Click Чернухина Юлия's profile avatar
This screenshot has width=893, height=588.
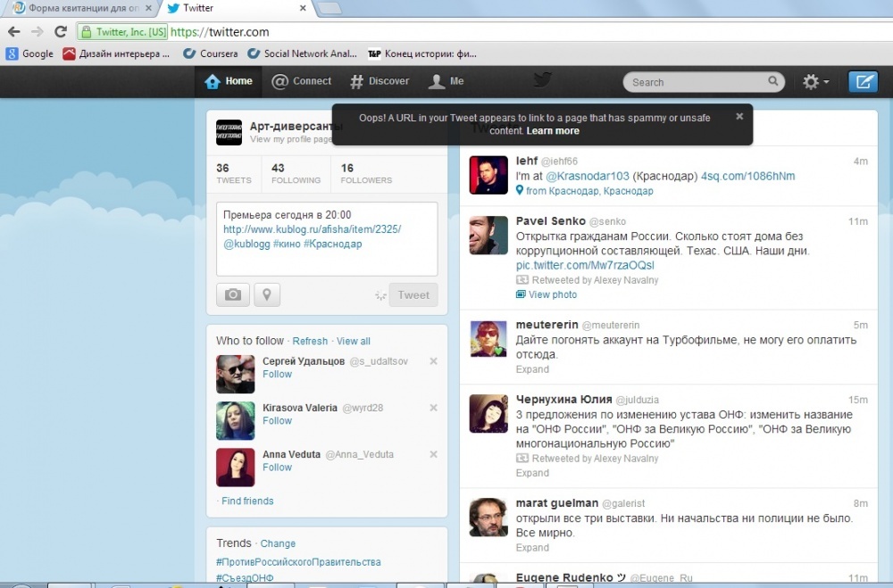point(488,413)
